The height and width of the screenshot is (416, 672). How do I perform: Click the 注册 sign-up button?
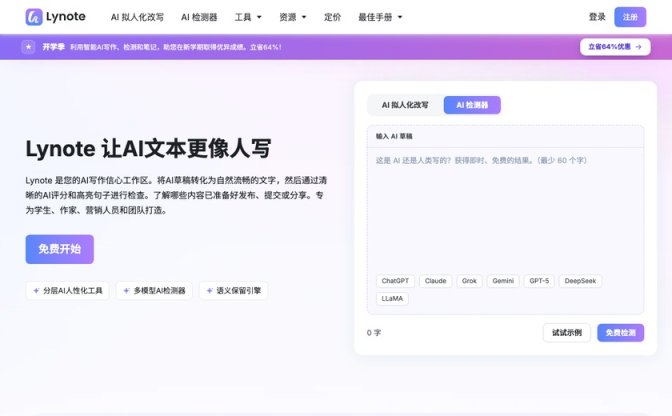pos(630,17)
